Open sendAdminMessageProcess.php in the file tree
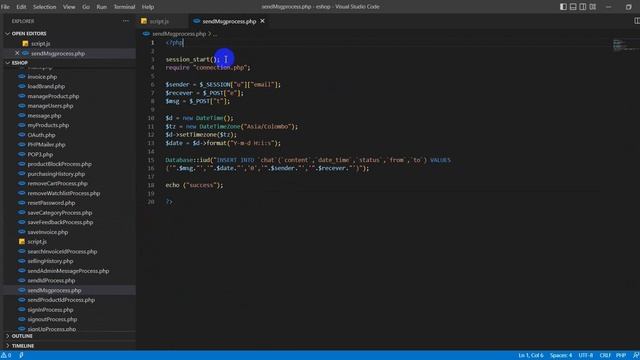This screenshot has height=360, width=640. [69, 271]
